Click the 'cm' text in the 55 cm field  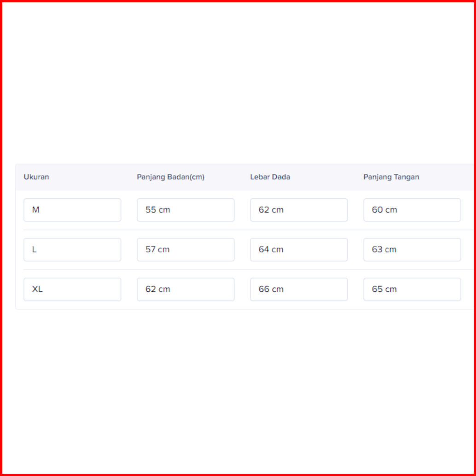[x=164, y=210]
